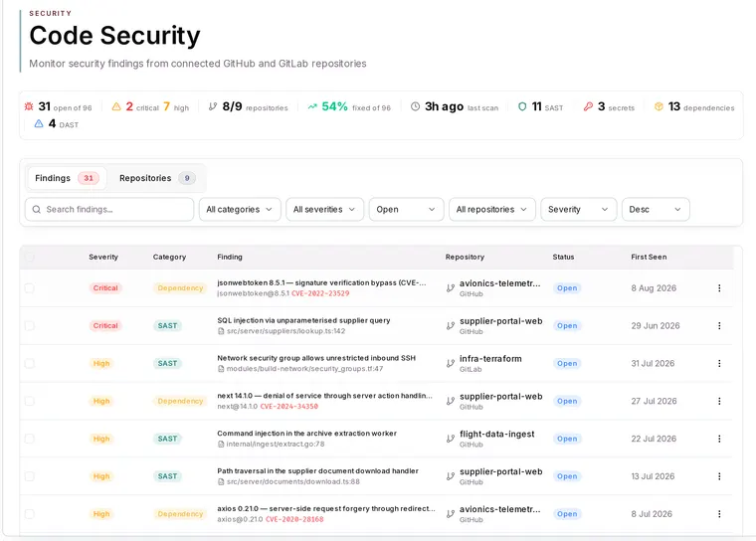
Task: Toggle the select-all checkbox in the table header
Action: coord(30,257)
